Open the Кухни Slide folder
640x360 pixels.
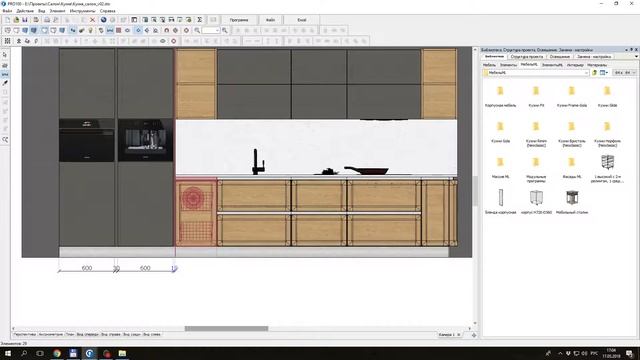click(x=607, y=96)
